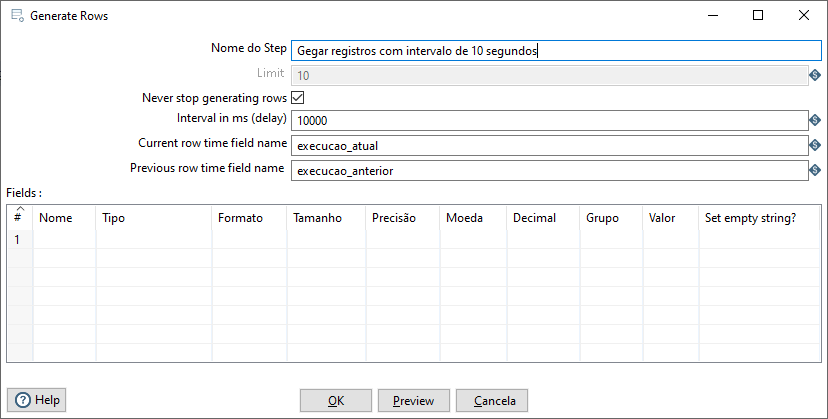Click Nome cell in row 1

coord(64,239)
